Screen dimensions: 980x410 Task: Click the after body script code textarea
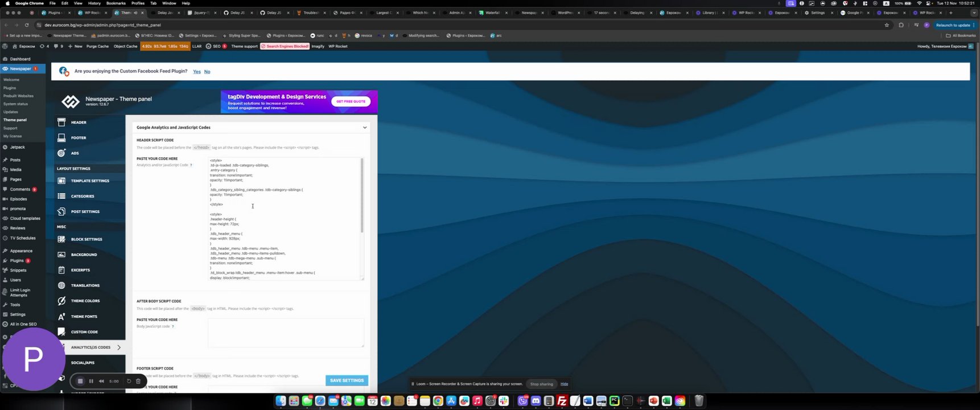pos(286,333)
